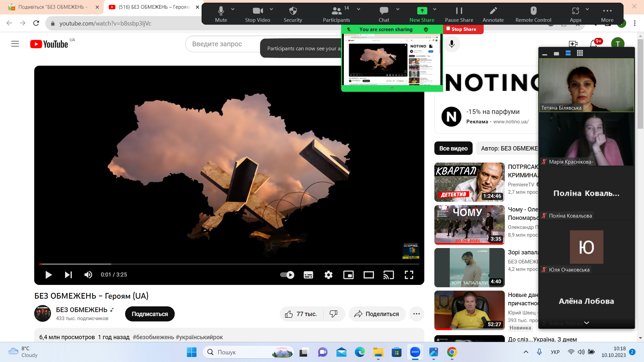Image resolution: width=644 pixels, height=362 pixels.
Task: Click the Security shield icon
Action: 293,14
